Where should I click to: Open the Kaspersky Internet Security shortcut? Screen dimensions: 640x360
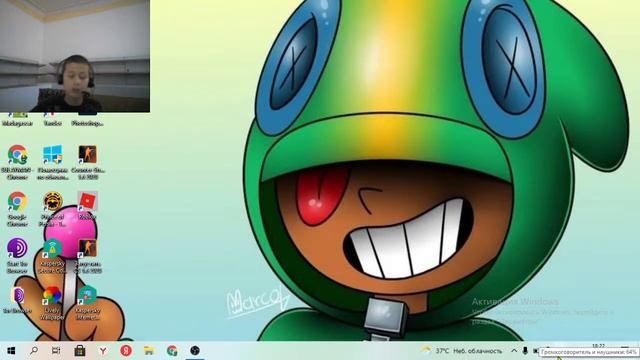(x=87, y=303)
